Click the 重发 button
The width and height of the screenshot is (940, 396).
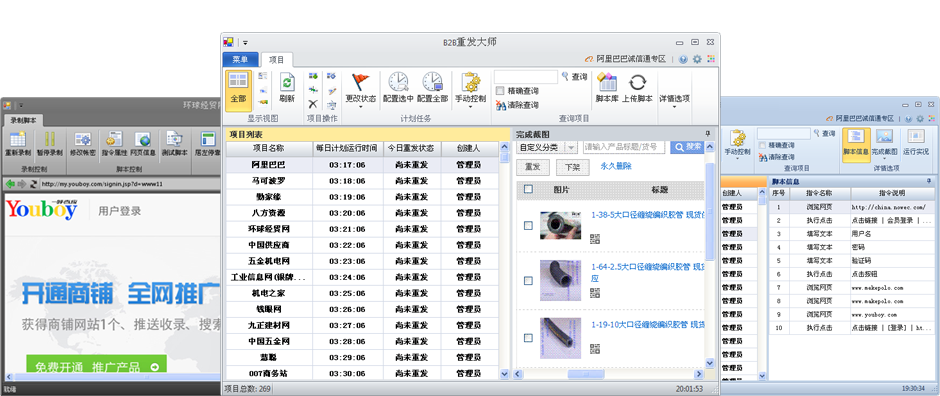[532, 167]
